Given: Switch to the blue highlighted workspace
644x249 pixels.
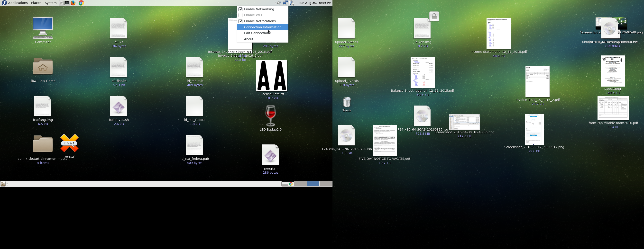Looking at the screenshot, I should 313,184.
